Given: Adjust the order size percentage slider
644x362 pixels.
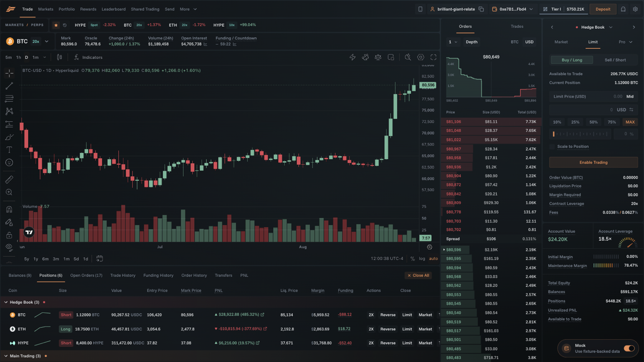Looking at the screenshot, I should pos(581,134).
